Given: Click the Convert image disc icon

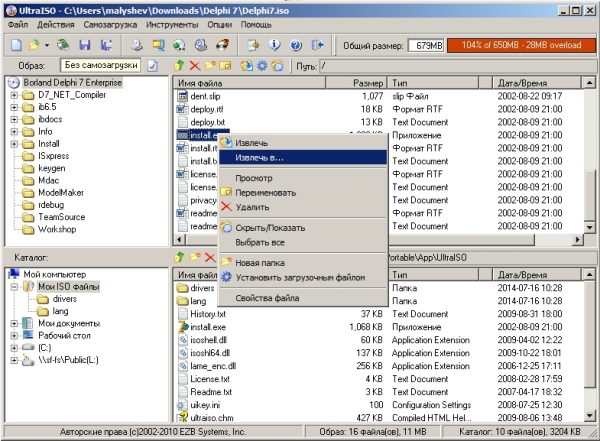Looking at the screenshot, I should 179,45.
